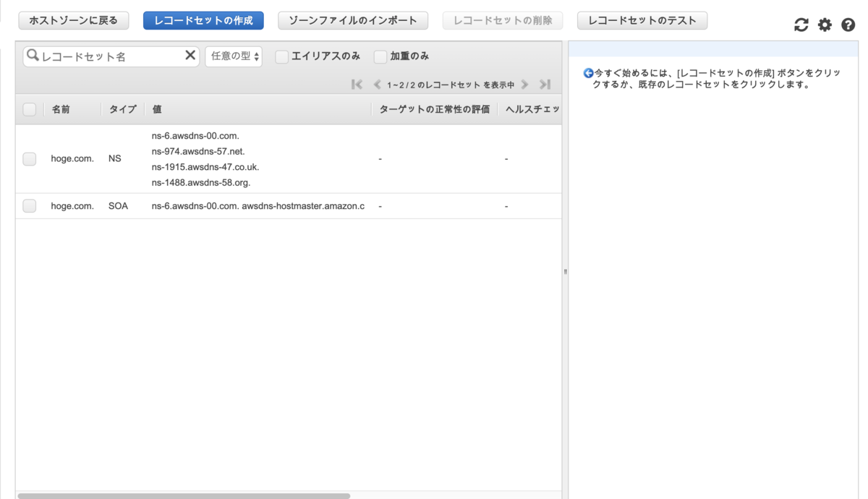This screenshot has width=868, height=499.
Task: Click レコードセットのテスト button
Action: 642,20
